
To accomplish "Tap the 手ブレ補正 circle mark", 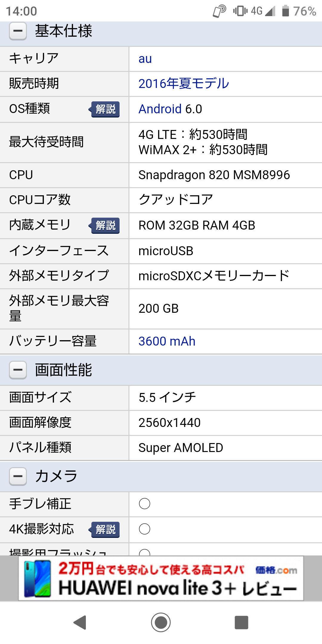I will click(x=145, y=504).
